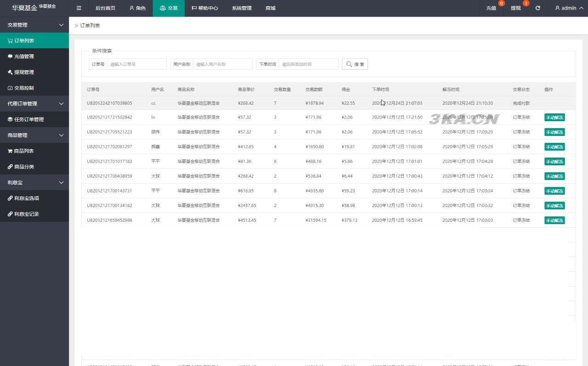
Task: Select 商品列表 in the sidebar
Action: [x=34, y=151]
